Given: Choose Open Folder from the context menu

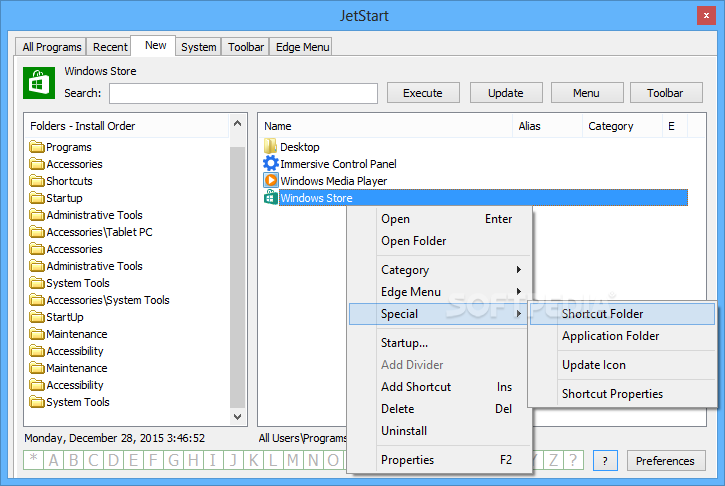Looking at the screenshot, I should point(440,241).
